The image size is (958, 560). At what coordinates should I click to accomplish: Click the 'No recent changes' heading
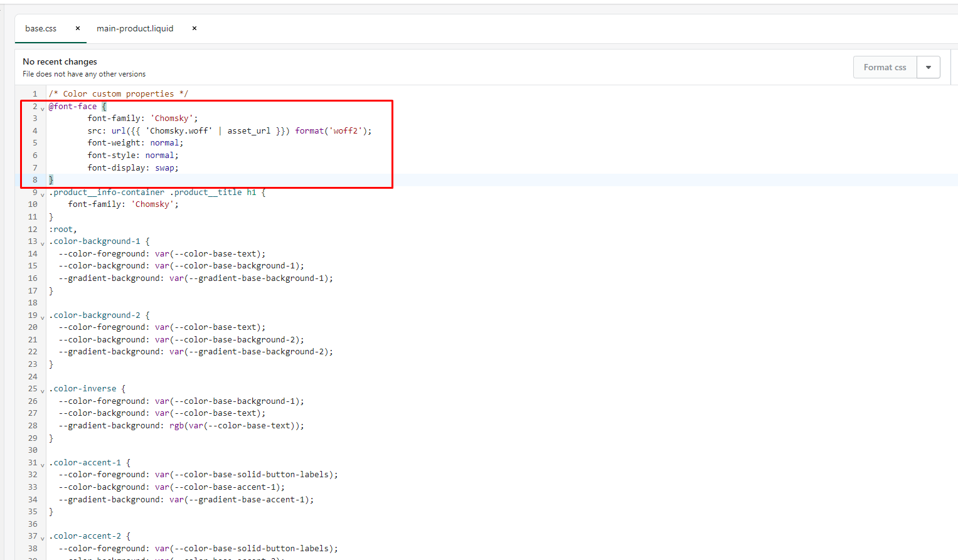tap(60, 61)
